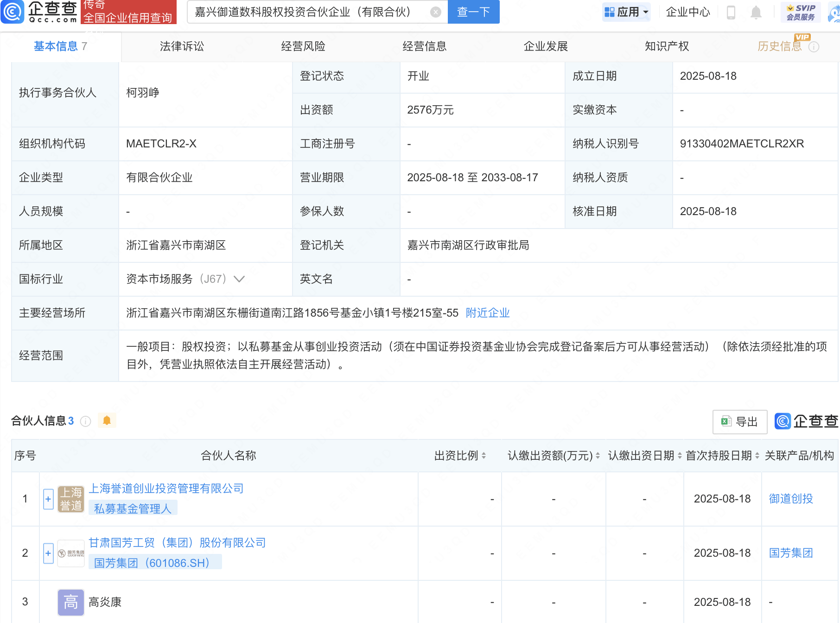
Task: Open 上海誉道创业投资管理有限公司 link
Action: point(166,489)
